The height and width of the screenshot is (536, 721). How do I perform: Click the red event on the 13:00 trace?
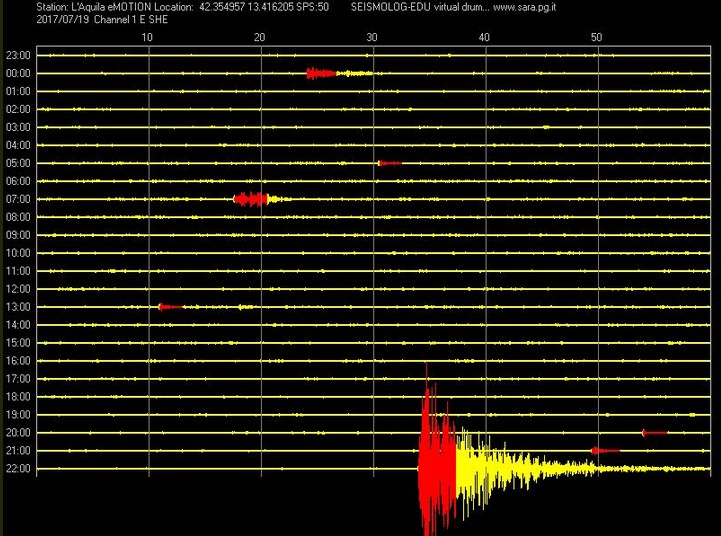coord(170,307)
